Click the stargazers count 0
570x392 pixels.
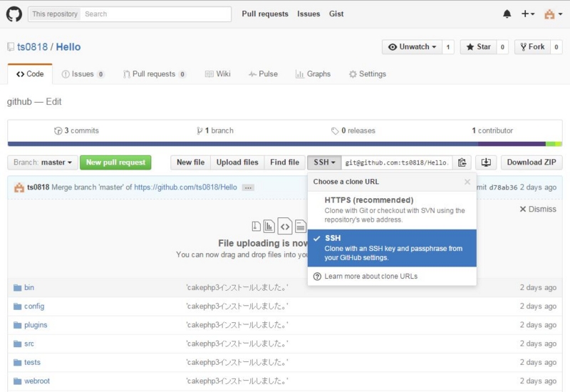point(502,47)
